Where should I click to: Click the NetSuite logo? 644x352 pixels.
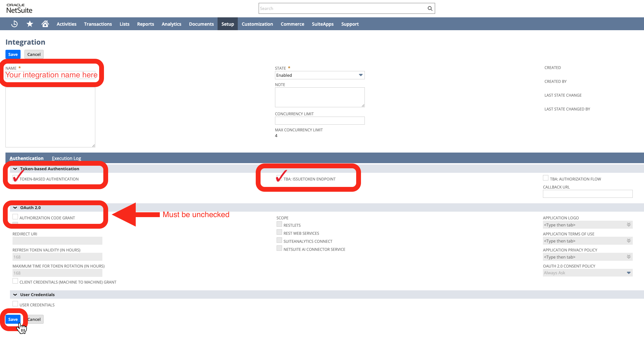[19, 8]
